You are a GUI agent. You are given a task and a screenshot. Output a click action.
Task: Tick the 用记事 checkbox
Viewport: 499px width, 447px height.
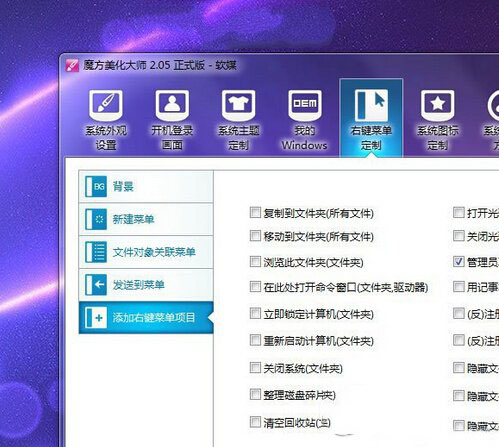tap(459, 286)
